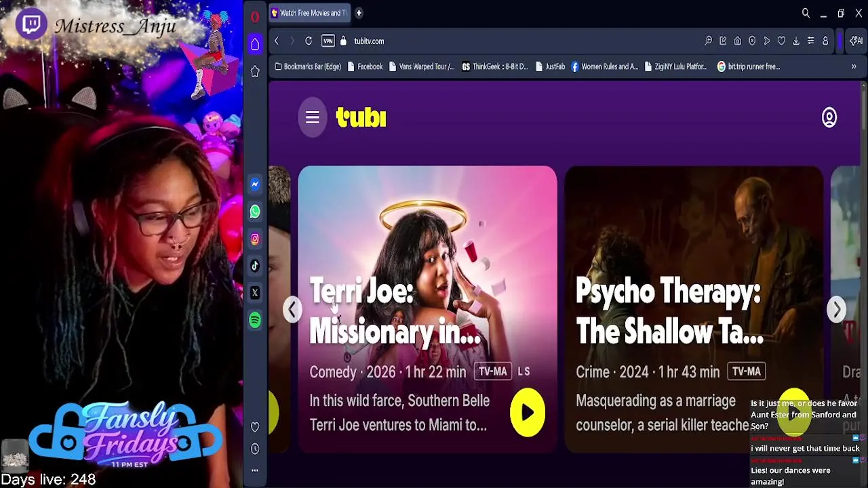Select the Watch Free Movies browser tab
868x488 pixels.
[309, 13]
